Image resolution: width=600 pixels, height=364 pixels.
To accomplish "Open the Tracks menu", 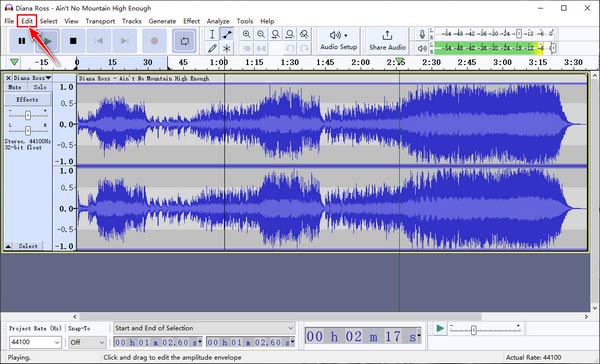I will click(x=132, y=21).
